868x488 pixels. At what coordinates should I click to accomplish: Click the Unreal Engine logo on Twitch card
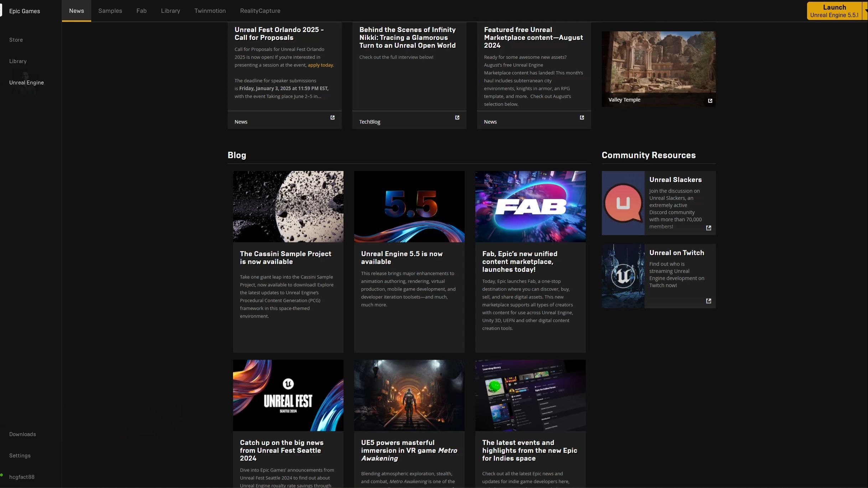[623, 276]
